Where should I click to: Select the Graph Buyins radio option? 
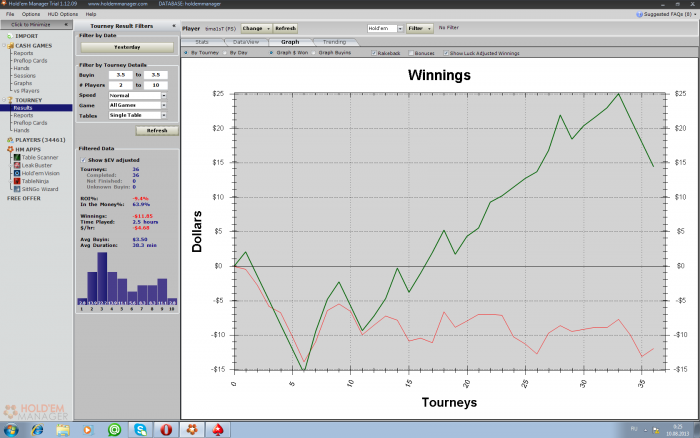pos(313,53)
